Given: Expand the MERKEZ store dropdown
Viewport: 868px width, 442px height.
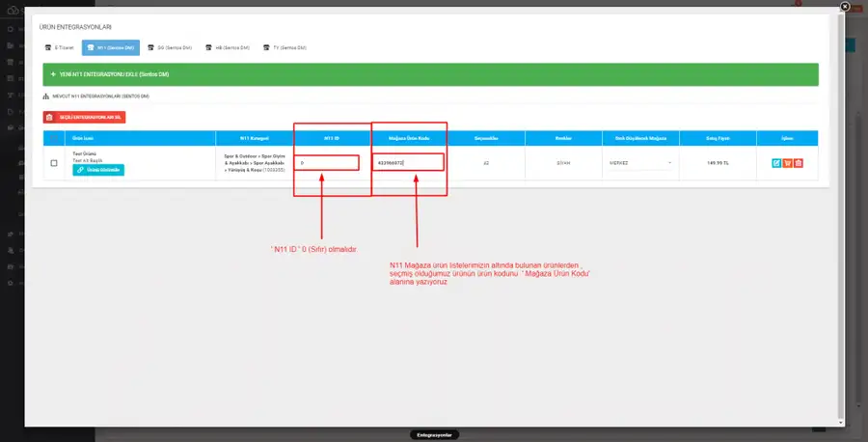Looking at the screenshot, I should [640, 163].
